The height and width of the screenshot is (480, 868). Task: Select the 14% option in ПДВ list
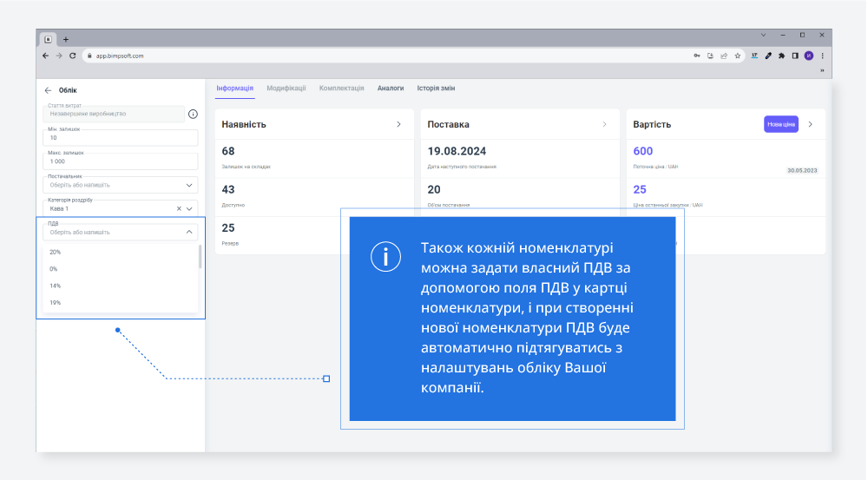pyautogui.click(x=55, y=286)
